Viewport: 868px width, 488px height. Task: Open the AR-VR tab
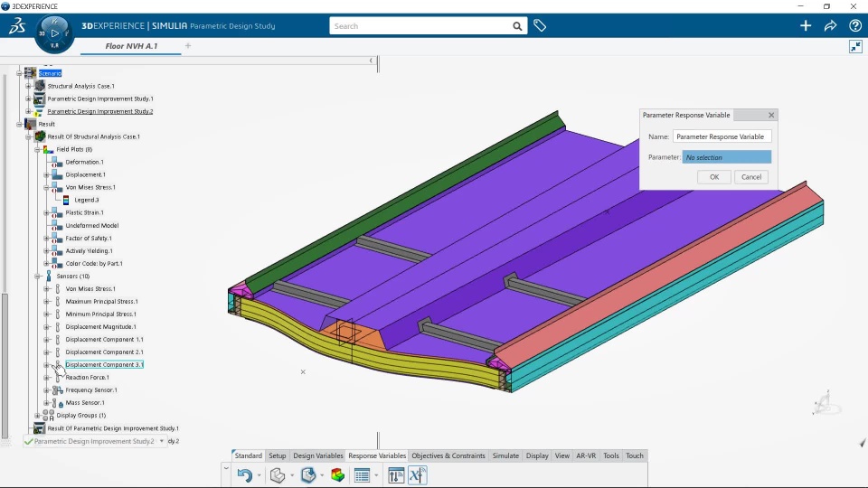(586, 455)
